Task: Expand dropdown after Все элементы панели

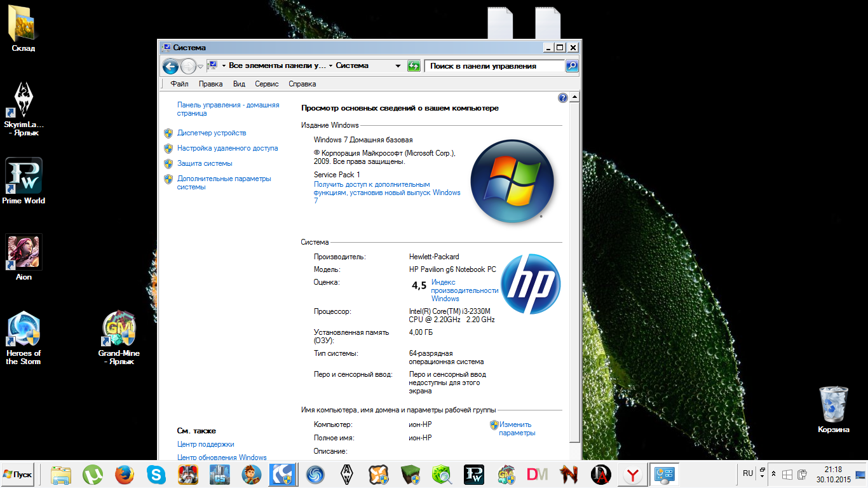Action: coord(330,66)
